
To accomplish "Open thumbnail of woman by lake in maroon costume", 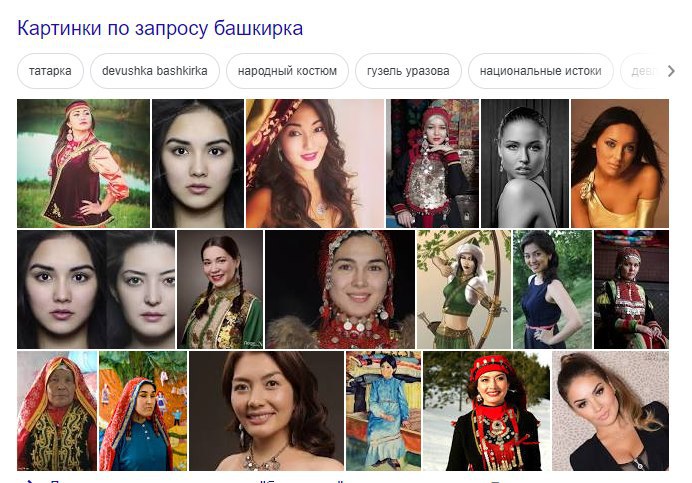I will [x=83, y=163].
